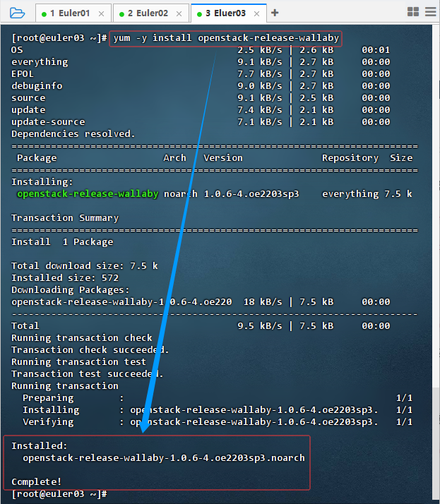Image resolution: width=440 pixels, height=504 pixels.
Task: Click the green openstack-release-wallaby package name
Action: pyautogui.click(x=88, y=194)
